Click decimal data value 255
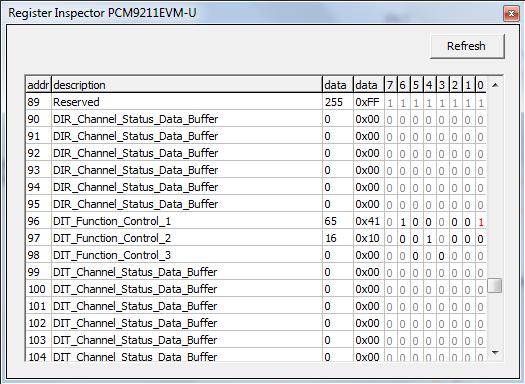 pos(338,102)
